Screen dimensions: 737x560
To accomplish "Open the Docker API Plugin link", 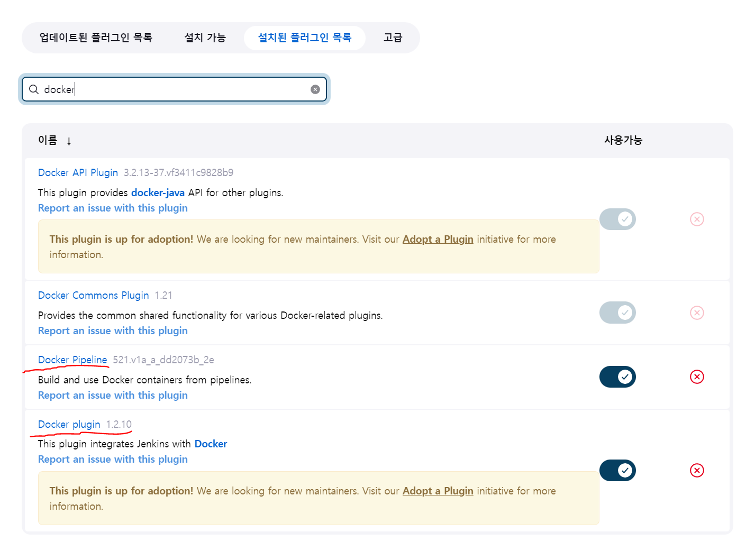I will pos(78,172).
